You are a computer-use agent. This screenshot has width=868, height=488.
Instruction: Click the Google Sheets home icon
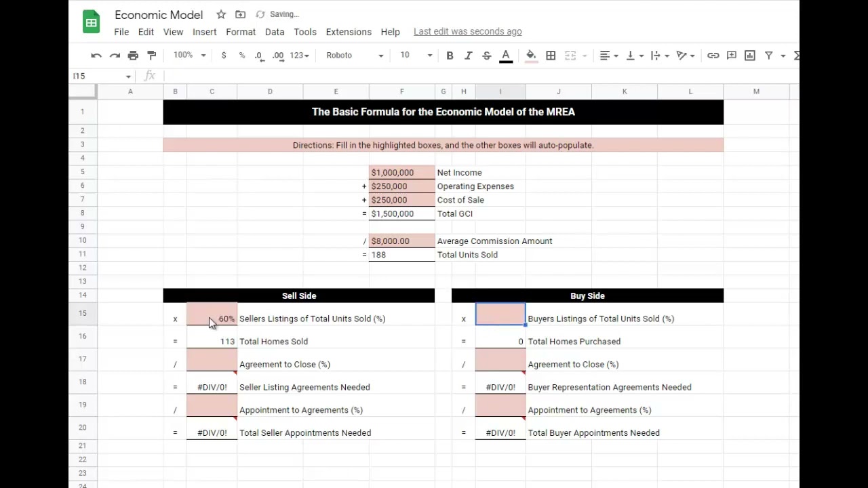[91, 22]
